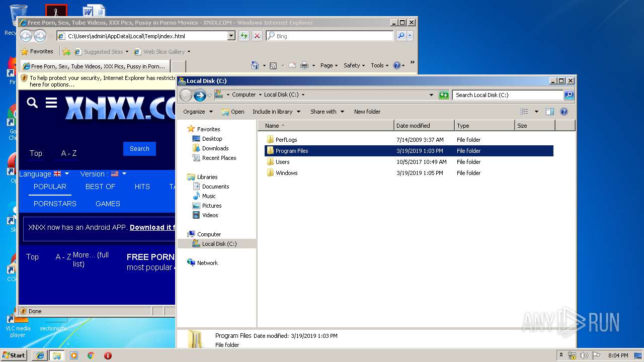Expand the view options dropdown arrow
644x362 pixels.
[x=536, y=112]
